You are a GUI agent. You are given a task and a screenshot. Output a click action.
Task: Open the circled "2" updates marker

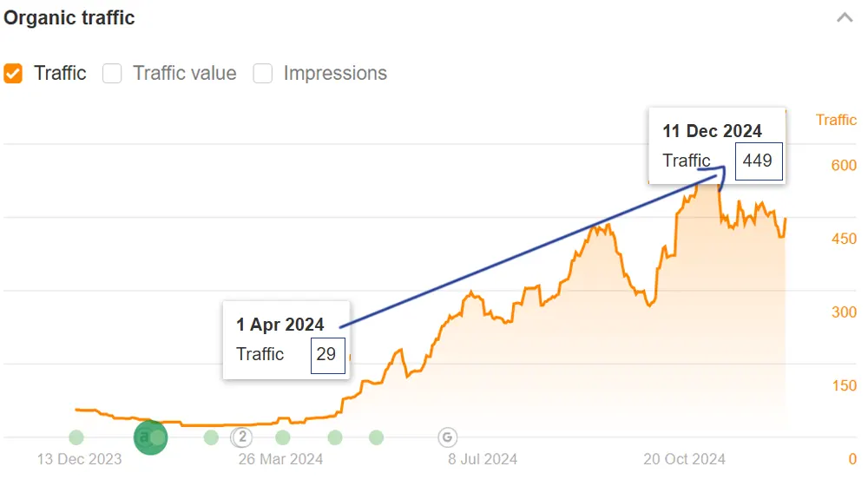pyautogui.click(x=243, y=437)
